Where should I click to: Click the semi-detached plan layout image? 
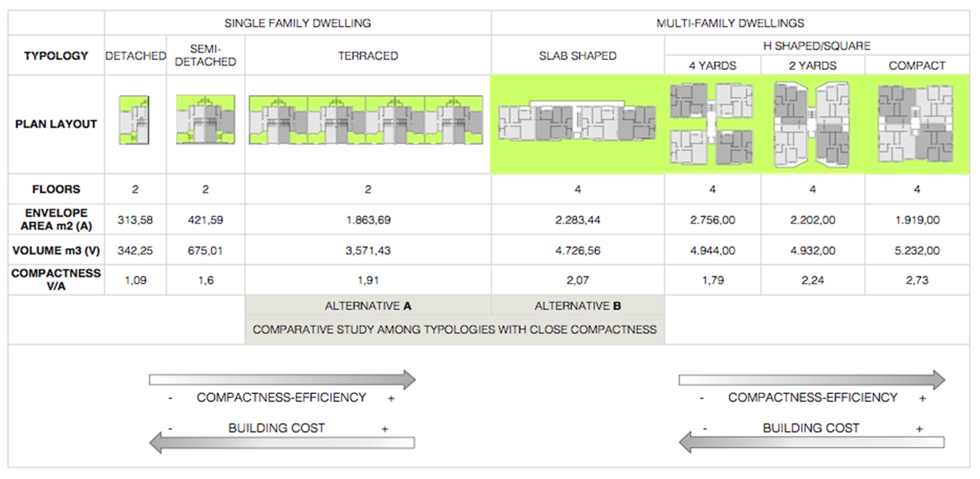(x=205, y=119)
